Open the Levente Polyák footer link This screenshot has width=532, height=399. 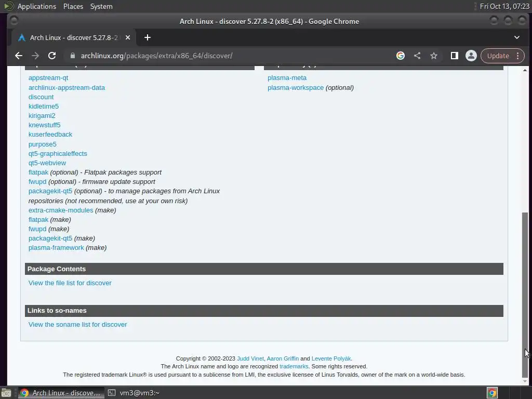(x=331, y=358)
